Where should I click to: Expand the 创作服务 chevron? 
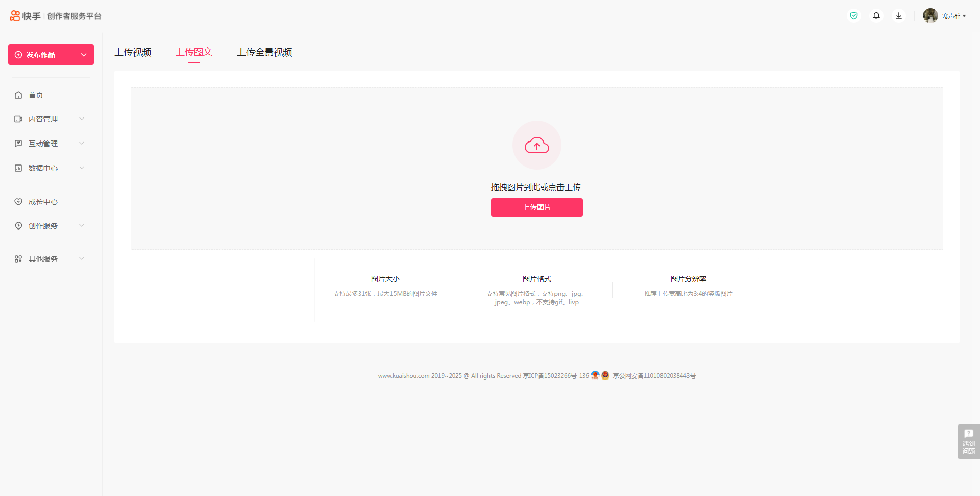click(82, 226)
